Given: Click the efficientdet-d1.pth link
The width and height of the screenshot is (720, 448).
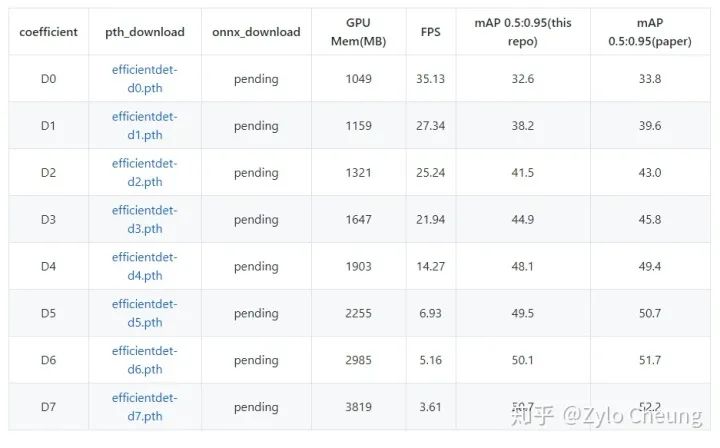Looking at the screenshot, I should tap(144, 125).
